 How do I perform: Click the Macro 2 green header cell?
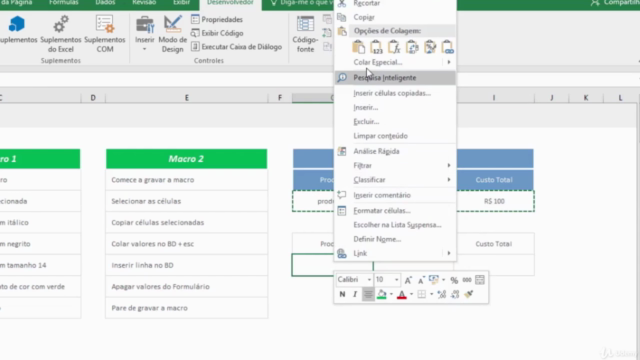(187, 159)
